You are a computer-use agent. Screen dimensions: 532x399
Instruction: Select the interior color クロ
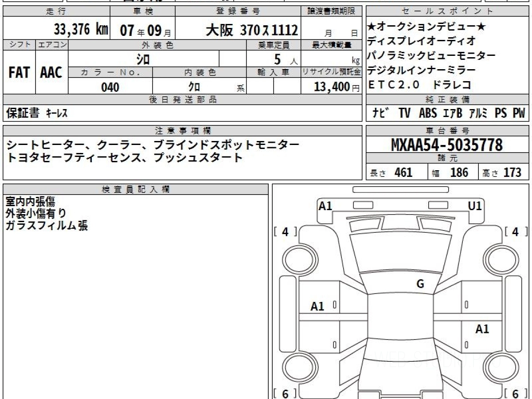(x=194, y=87)
